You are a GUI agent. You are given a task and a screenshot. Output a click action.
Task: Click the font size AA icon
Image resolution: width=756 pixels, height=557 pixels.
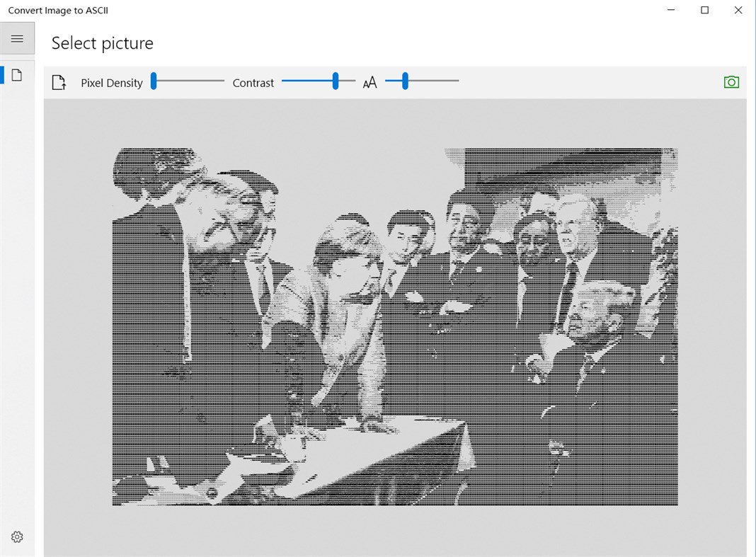pyautogui.click(x=370, y=83)
